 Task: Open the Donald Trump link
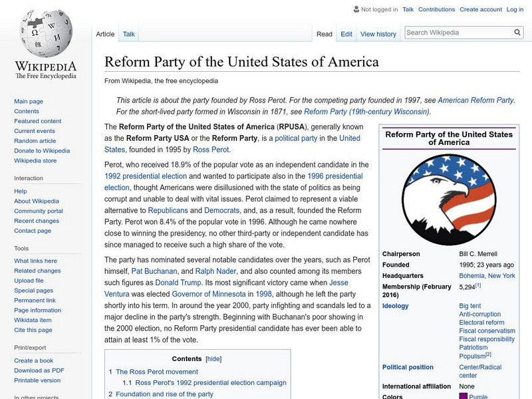(178, 282)
